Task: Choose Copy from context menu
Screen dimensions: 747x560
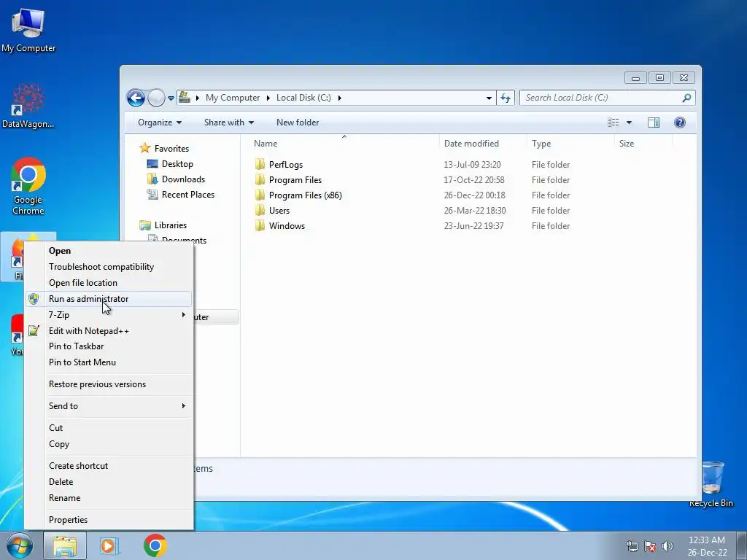Action: 109,444
